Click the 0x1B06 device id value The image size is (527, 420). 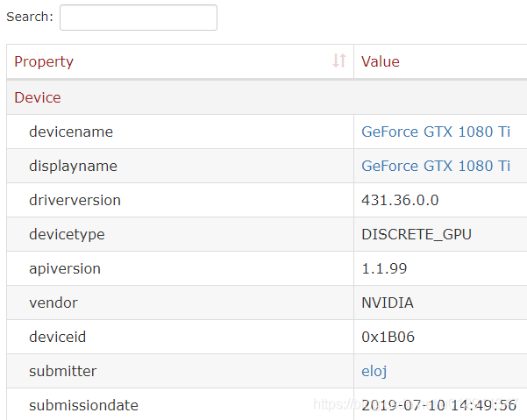(388, 337)
